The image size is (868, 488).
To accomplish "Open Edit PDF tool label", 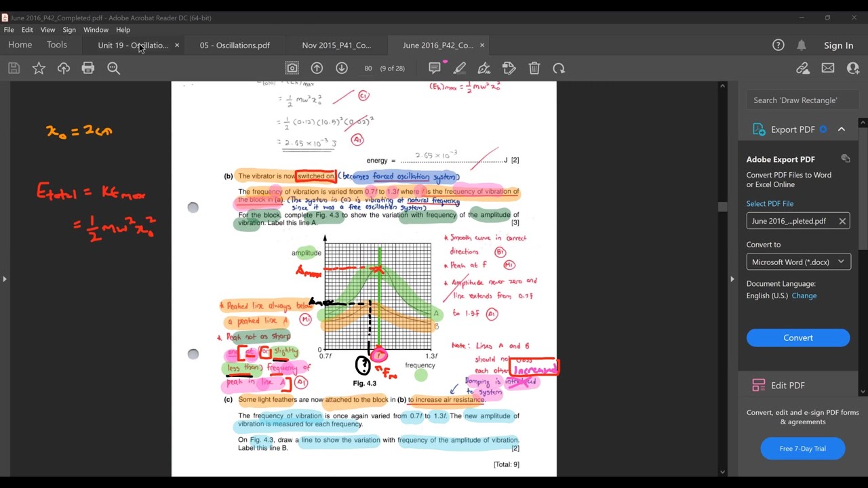I will pos(788,385).
